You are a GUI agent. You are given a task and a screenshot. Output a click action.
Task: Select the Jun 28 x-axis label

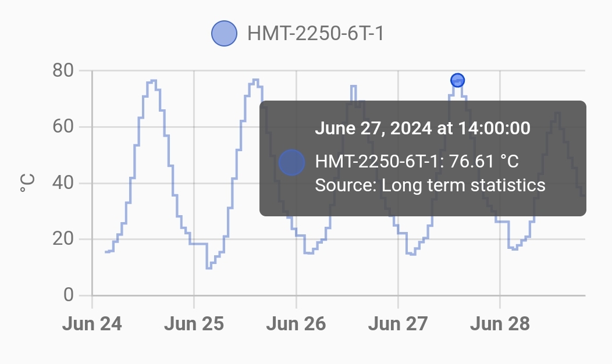pos(500,324)
